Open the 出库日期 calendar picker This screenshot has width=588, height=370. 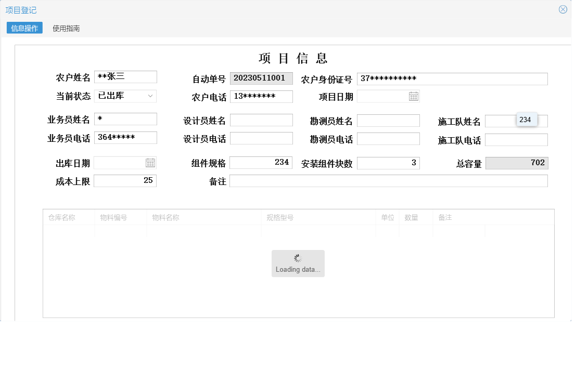coord(150,163)
